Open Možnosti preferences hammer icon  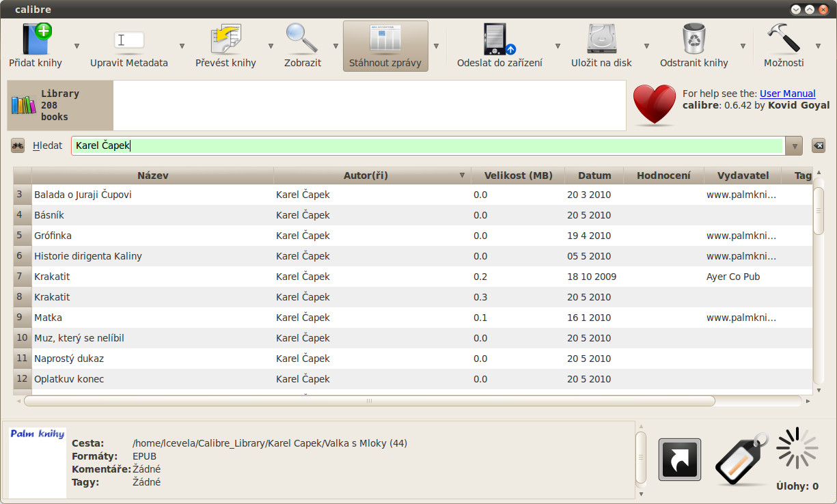tap(783, 39)
